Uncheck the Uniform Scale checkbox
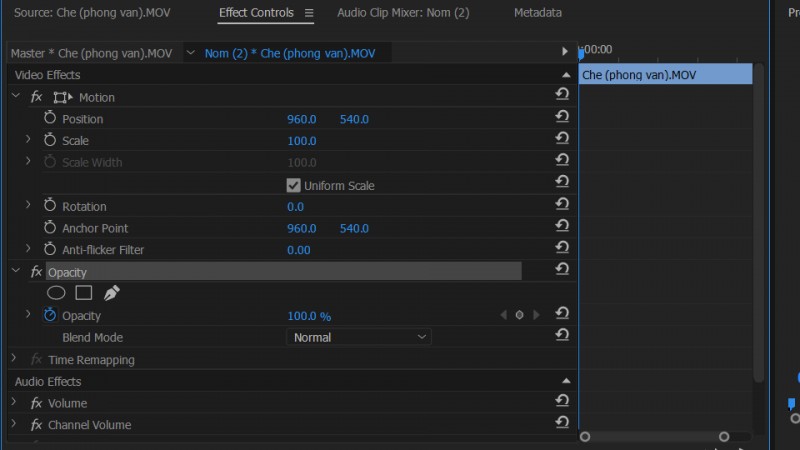This screenshot has height=450, width=800. coord(293,185)
